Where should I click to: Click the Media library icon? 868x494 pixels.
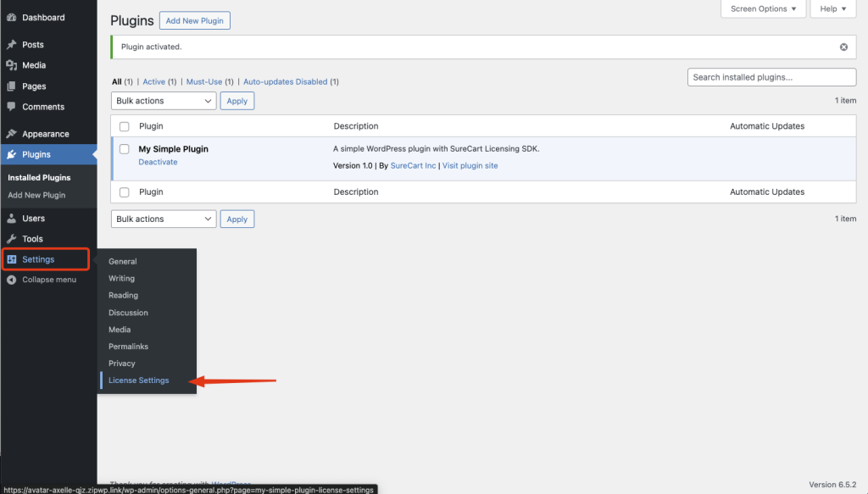[11, 65]
